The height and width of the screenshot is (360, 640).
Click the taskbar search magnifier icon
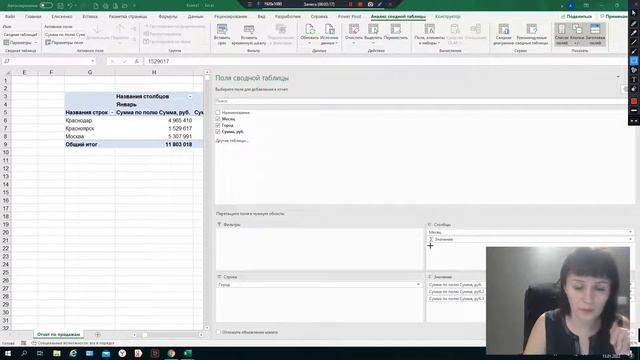coord(24,353)
